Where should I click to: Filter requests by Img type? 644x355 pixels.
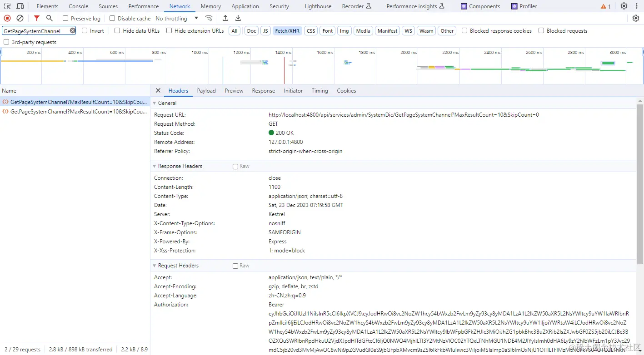(x=344, y=31)
